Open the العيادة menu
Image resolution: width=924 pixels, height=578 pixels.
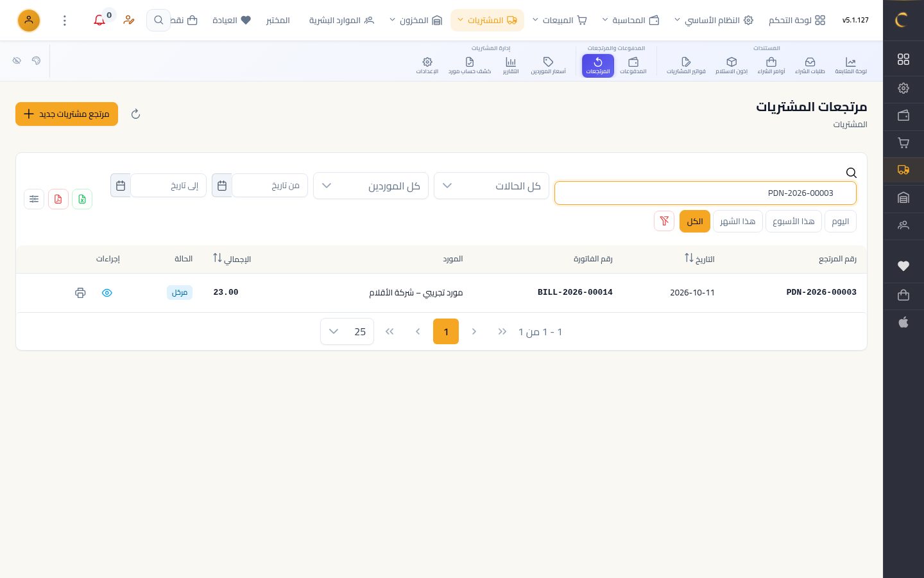tap(232, 21)
